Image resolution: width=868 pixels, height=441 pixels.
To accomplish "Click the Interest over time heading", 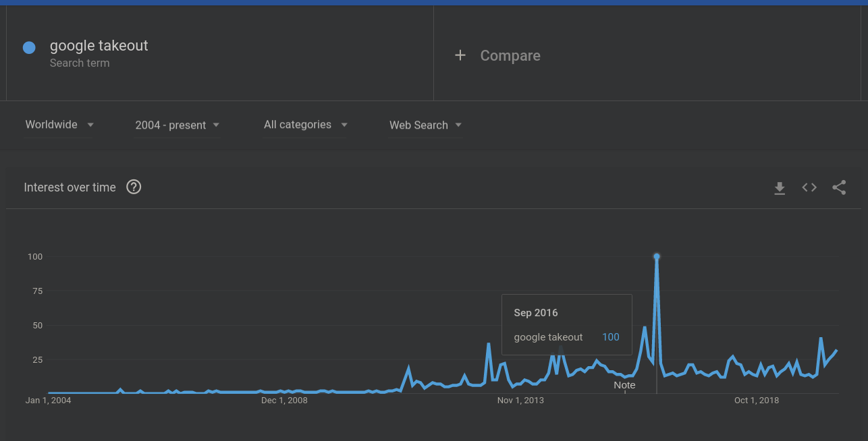I will pos(70,187).
